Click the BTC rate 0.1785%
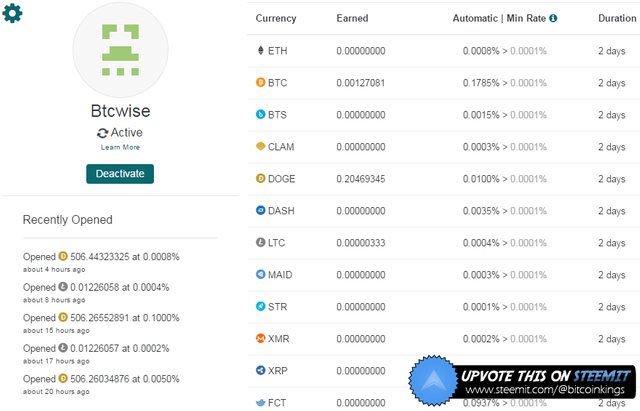The height and width of the screenshot is (411, 640). [481, 83]
